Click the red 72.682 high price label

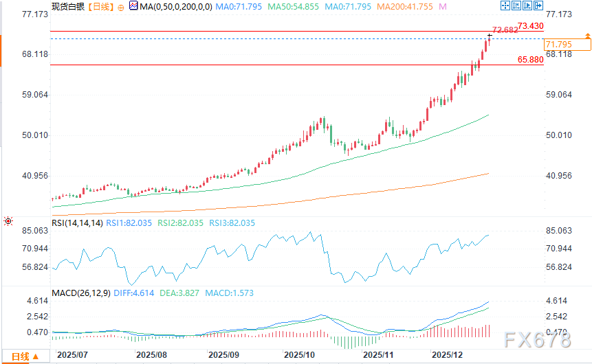pyautogui.click(x=505, y=30)
